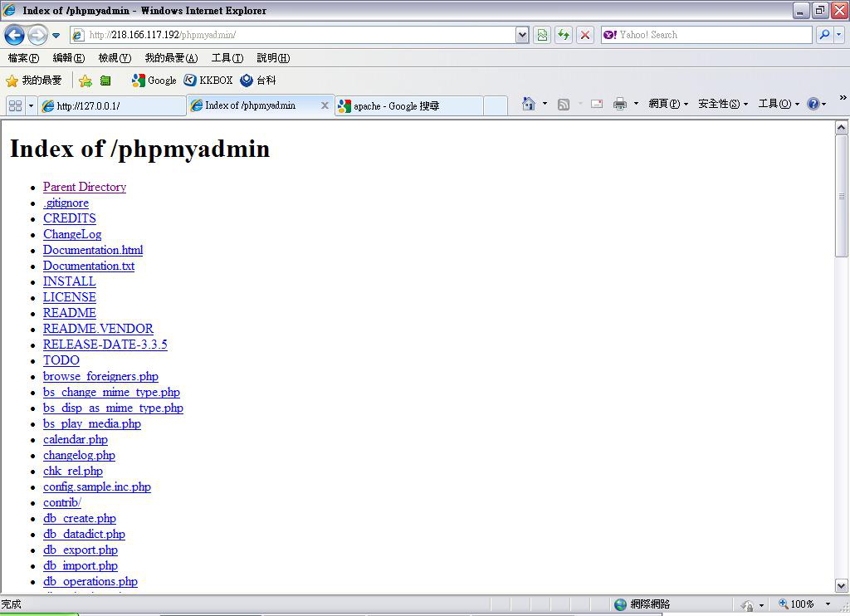This screenshot has width=850, height=616.
Task: Click the Print icon
Action: tap(619, 104)
